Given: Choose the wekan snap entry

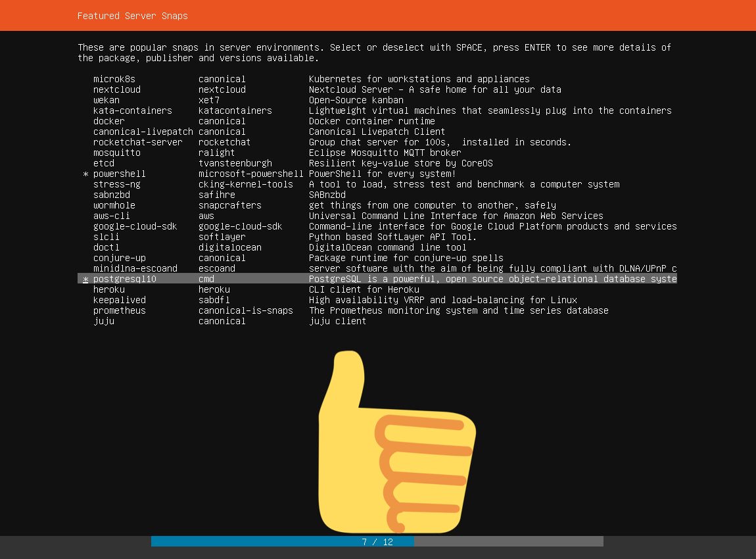Looking at the screenshot, I should click(x=377, y=101).
